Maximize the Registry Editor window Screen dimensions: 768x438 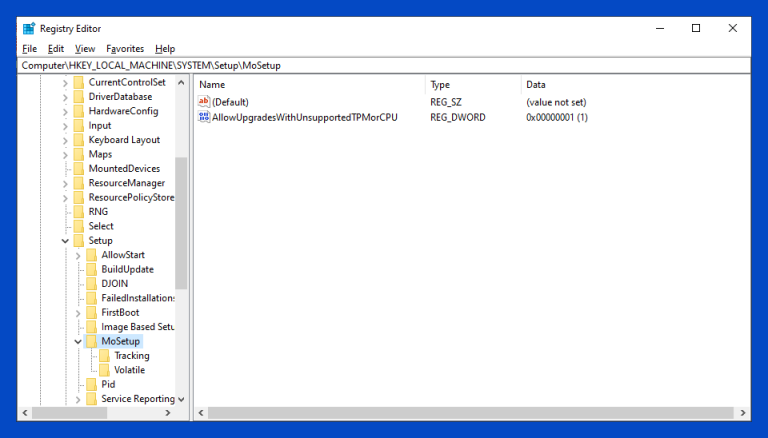click(696, 28)
